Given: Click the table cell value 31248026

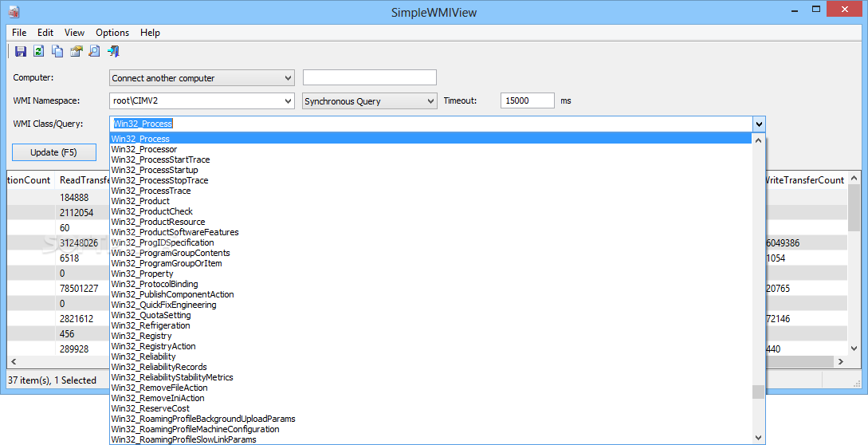Looking at the screenshot, I should click(x=79, y=242).
